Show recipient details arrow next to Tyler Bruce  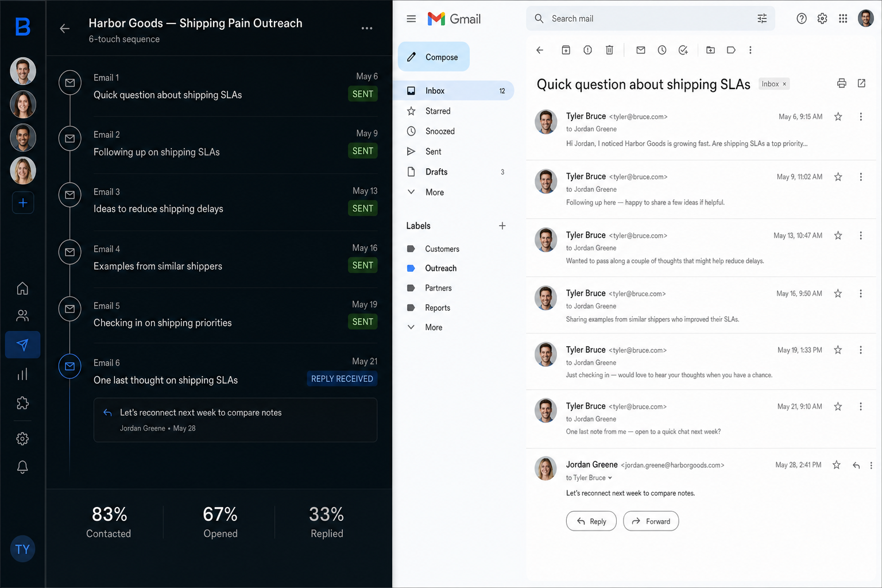click(x=610, y=478)
